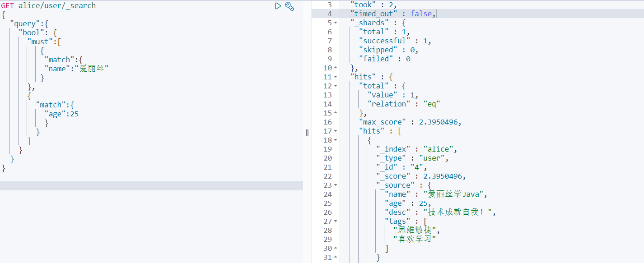Fold the hit object at line 18

[336, 140]
